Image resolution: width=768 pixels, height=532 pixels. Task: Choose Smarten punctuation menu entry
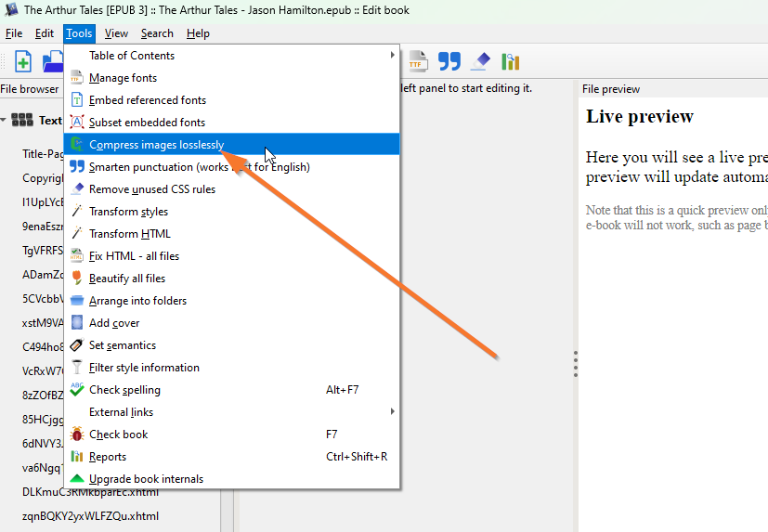coord(231,167)
